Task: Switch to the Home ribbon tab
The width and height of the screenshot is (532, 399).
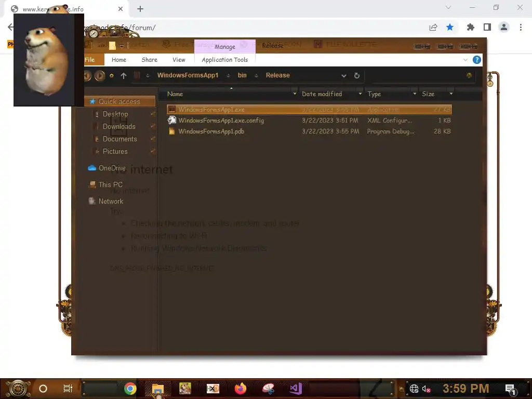Action: click(x=119, y=60)
